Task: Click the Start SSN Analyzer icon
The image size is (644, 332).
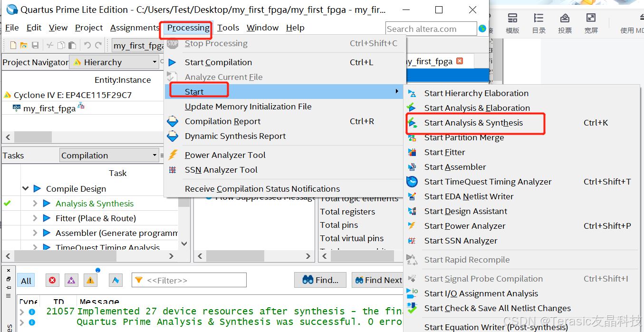Action: [412, 241]
